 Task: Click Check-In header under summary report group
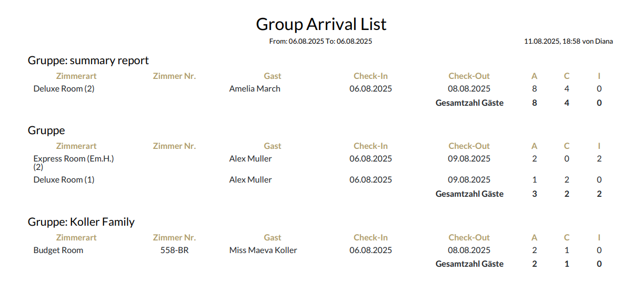[370, 76]
